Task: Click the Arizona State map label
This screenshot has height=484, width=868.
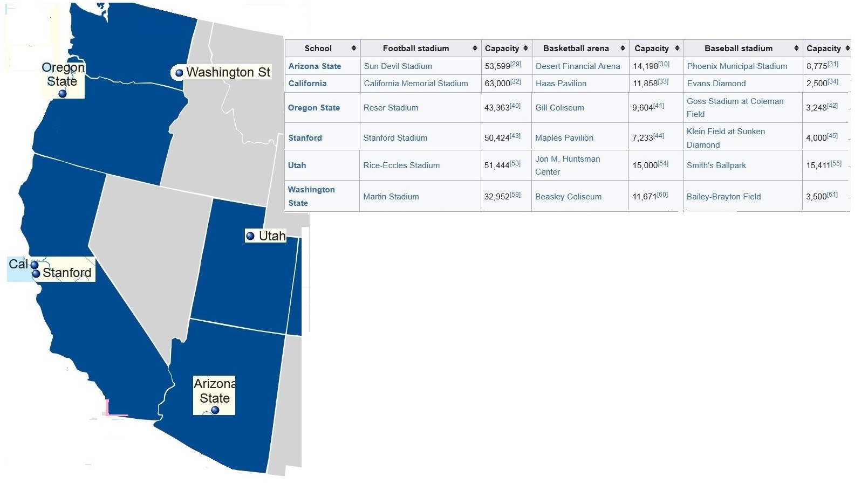Action: tap(215, 391)
